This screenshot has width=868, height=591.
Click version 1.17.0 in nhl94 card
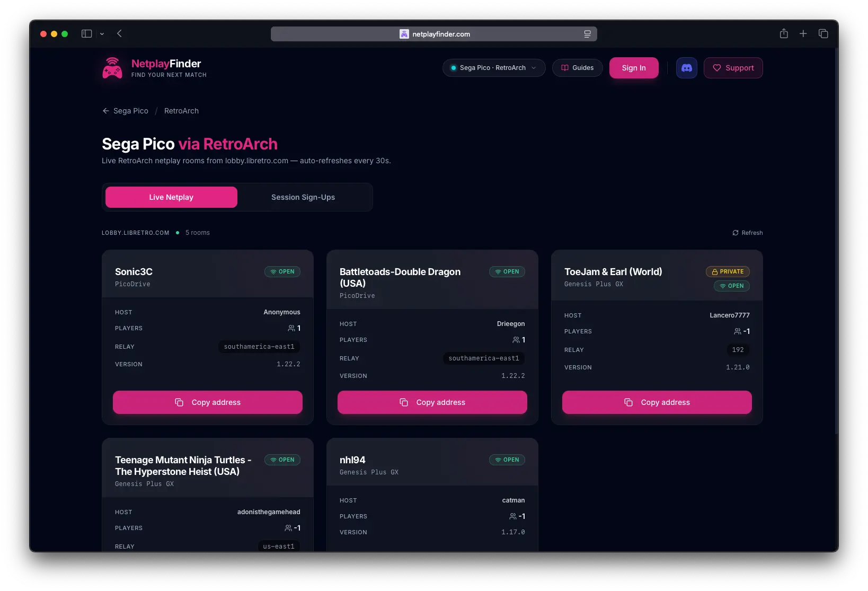[x=513, y=532]
